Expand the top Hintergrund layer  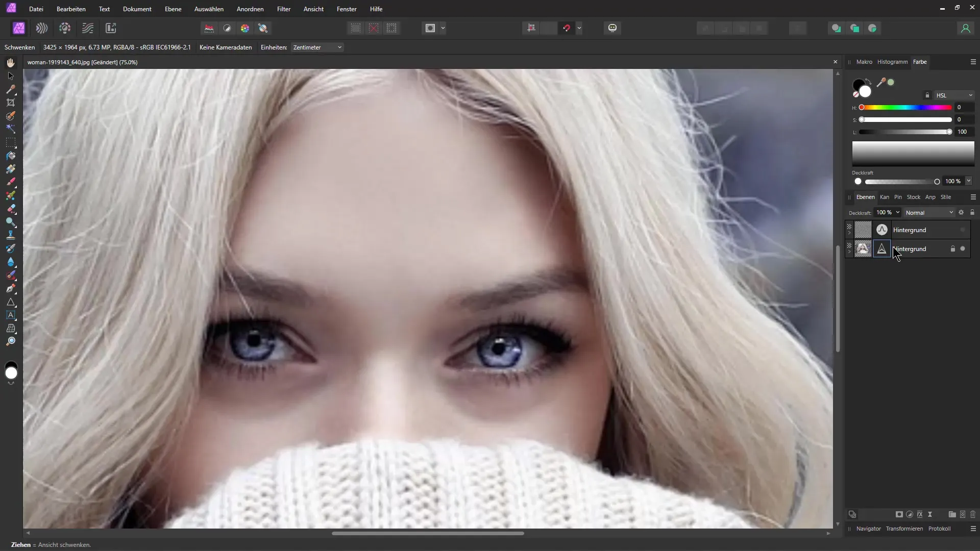coord(849,233)
